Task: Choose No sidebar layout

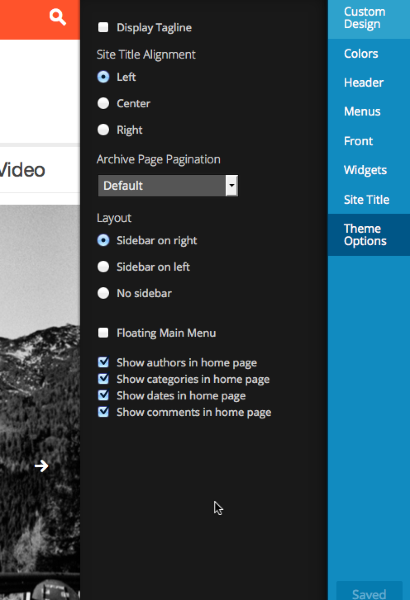Action: [x=103, y=293]
